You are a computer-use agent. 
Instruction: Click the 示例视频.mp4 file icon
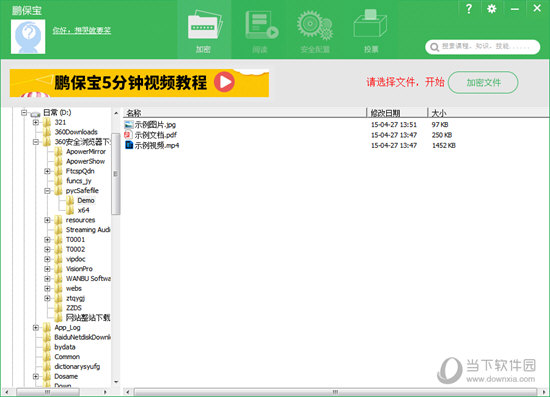click(129, 145)
